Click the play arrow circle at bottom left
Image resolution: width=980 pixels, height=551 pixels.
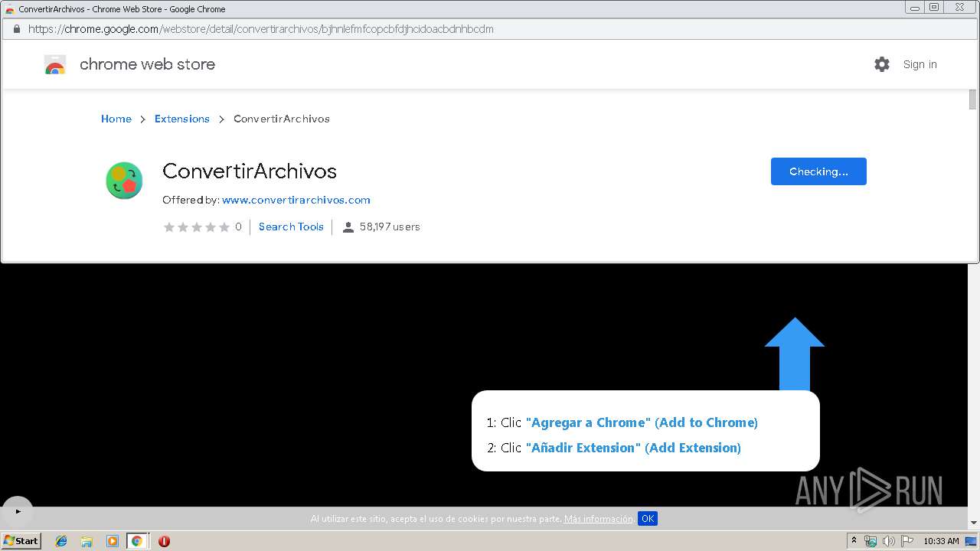coord(18,511)
